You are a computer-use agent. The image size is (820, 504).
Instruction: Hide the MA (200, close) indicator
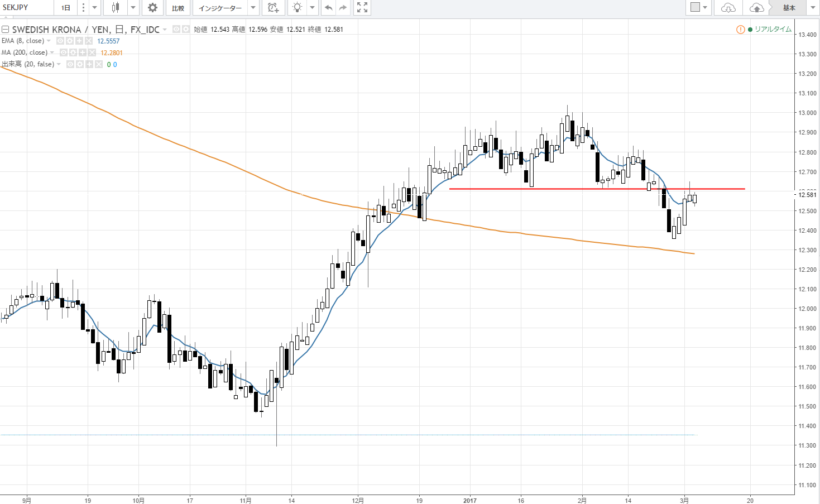pos(64,52)
